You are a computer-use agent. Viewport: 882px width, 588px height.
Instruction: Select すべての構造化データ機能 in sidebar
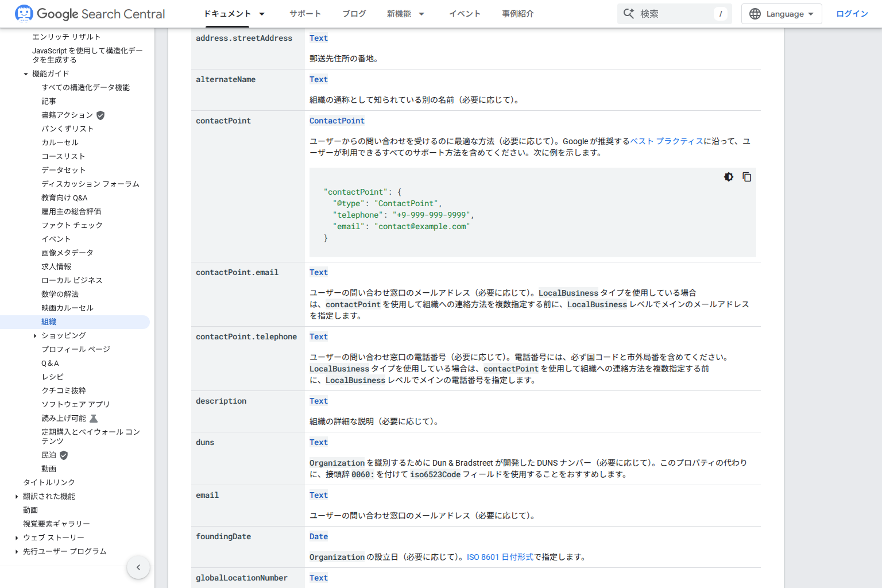(x=86, y=88)
